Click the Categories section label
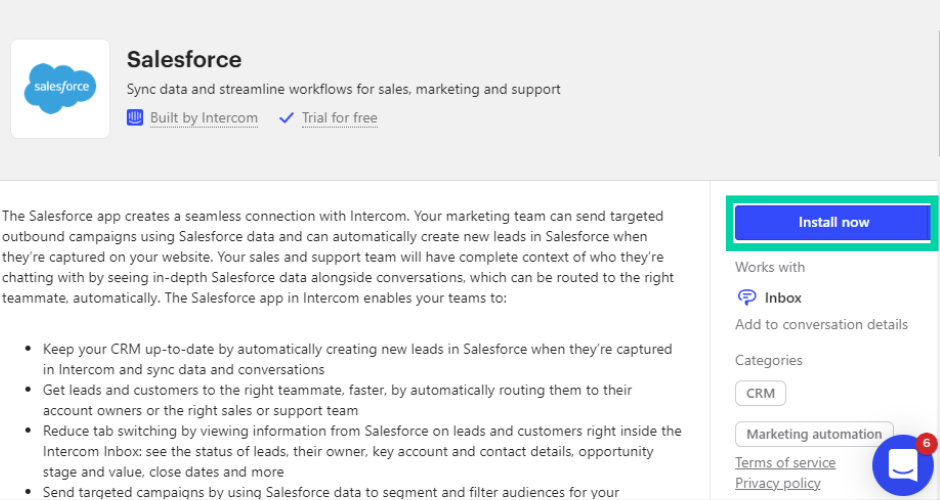Image resolution: width=940 pixels, height=500 pixels. pos(768,360)
